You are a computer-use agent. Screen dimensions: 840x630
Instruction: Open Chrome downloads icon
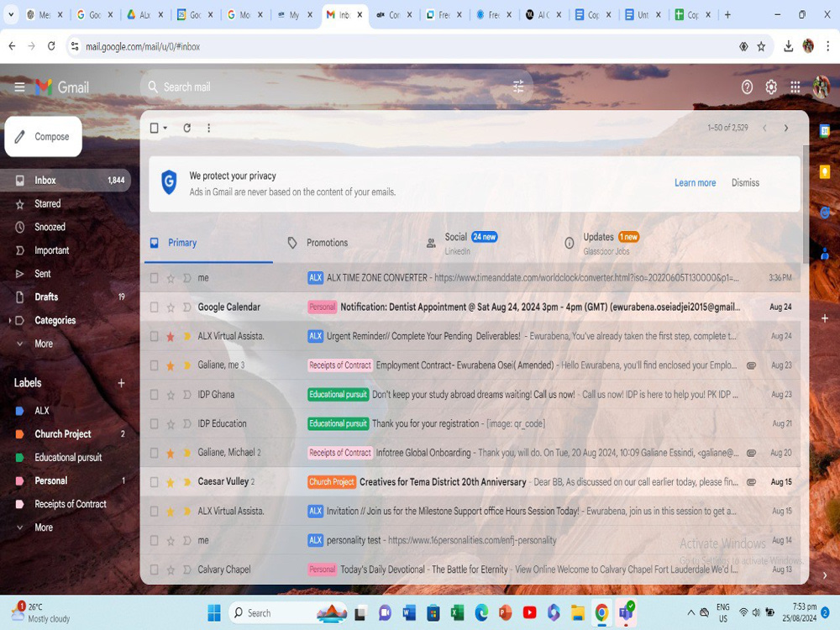[788, 46]
